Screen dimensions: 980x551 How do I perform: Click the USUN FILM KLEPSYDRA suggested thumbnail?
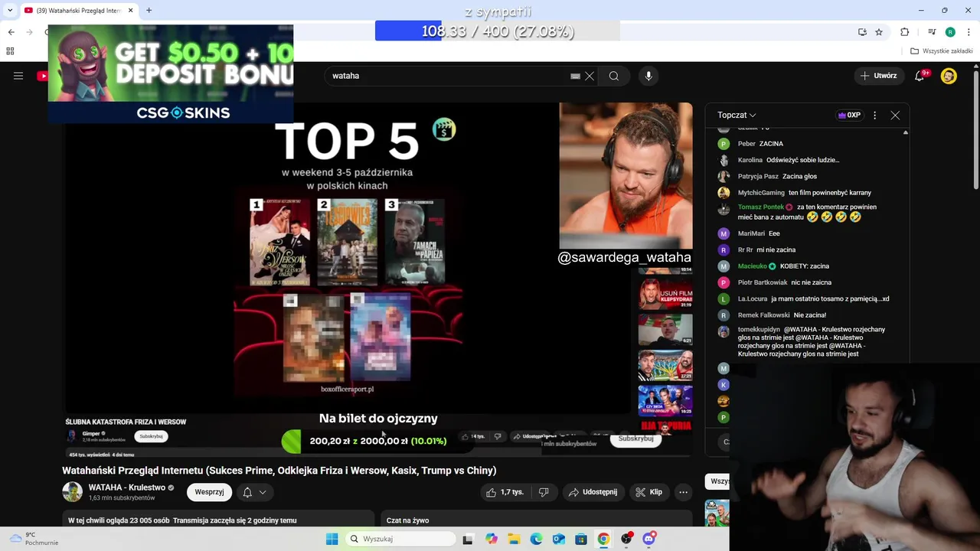click(665, 292)
